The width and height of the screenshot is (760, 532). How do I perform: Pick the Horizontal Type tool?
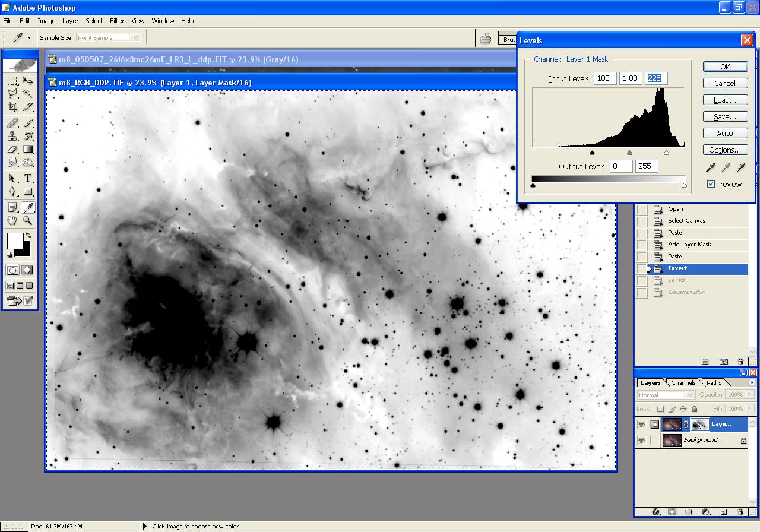pos(28,179)
